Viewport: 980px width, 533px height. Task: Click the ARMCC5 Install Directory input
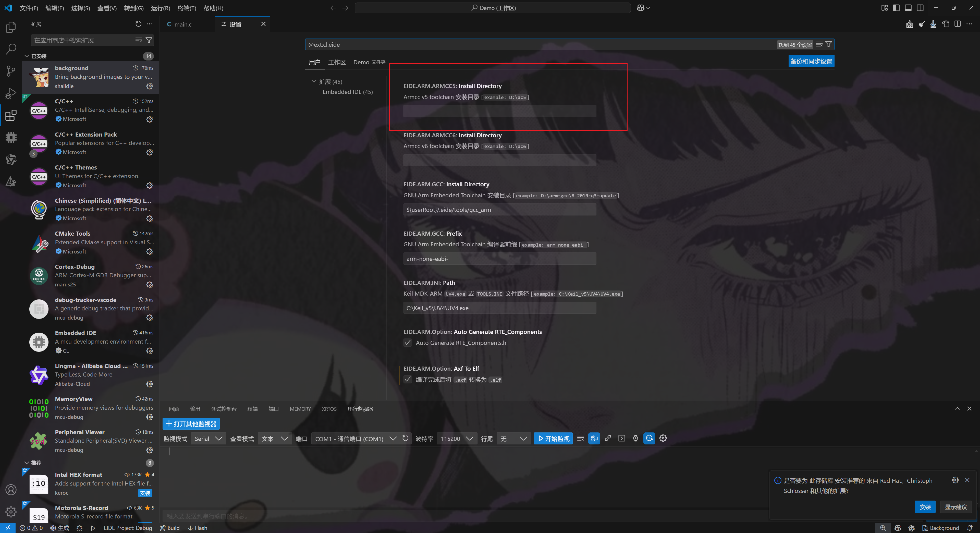point(499,111)
